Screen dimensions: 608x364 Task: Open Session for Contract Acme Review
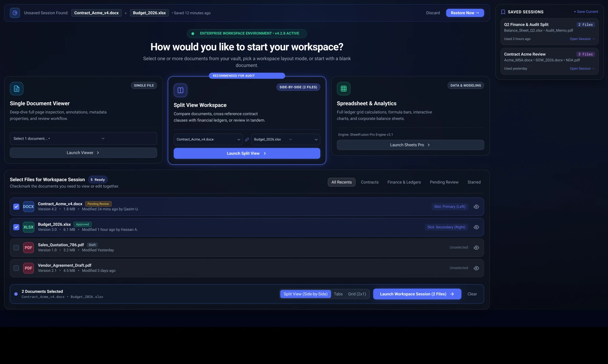(582, 69)
